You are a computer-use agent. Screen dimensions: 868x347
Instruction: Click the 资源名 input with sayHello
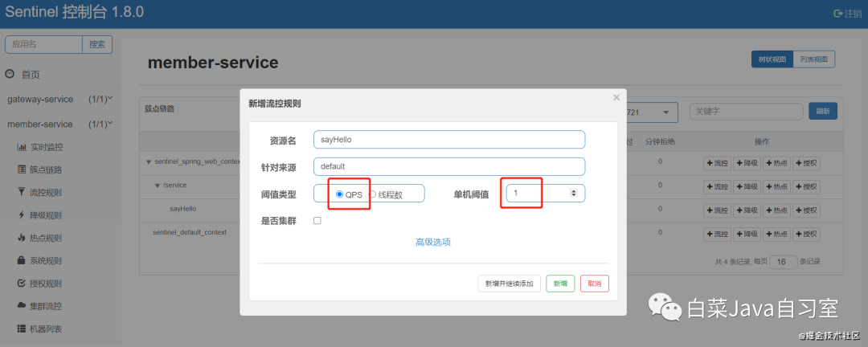coord(449,140)
